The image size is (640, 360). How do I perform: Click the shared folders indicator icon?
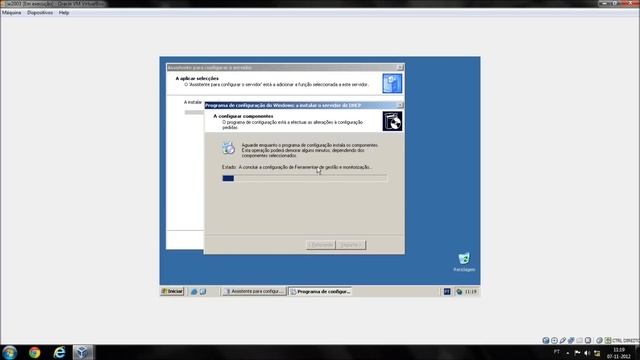[579, 340]
